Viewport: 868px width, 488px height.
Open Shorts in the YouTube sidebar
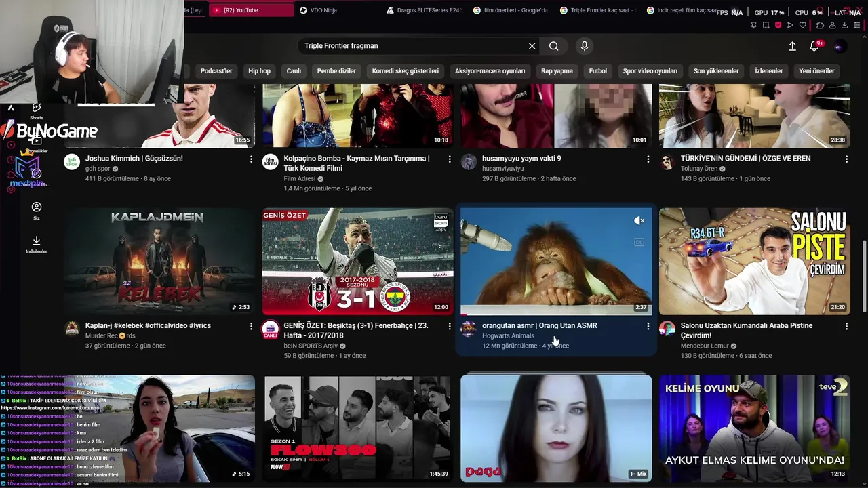tap(37, 110)
